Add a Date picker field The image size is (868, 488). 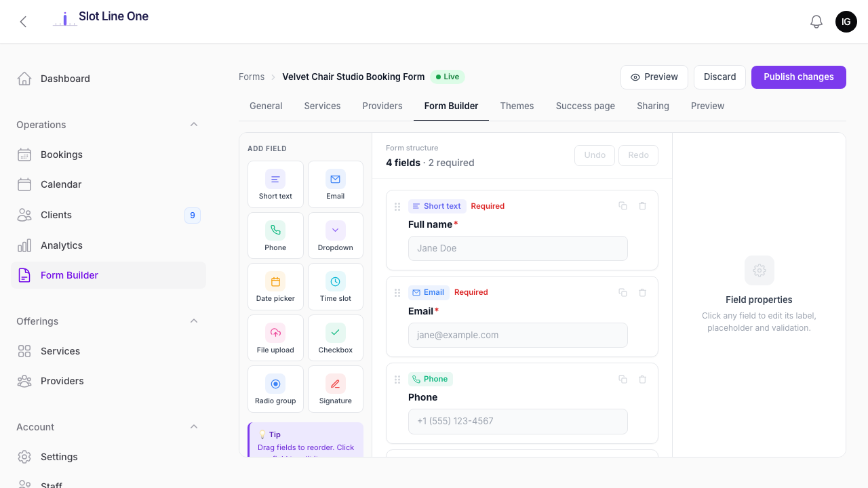click(x=275, y=287)
